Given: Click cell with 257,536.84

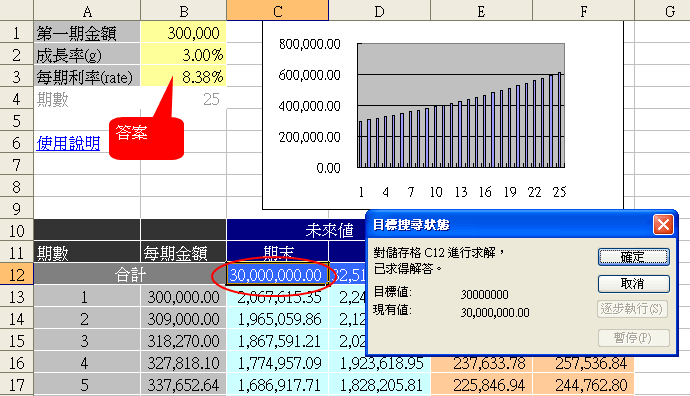Looking at the screenshot, I should [584, 364].
